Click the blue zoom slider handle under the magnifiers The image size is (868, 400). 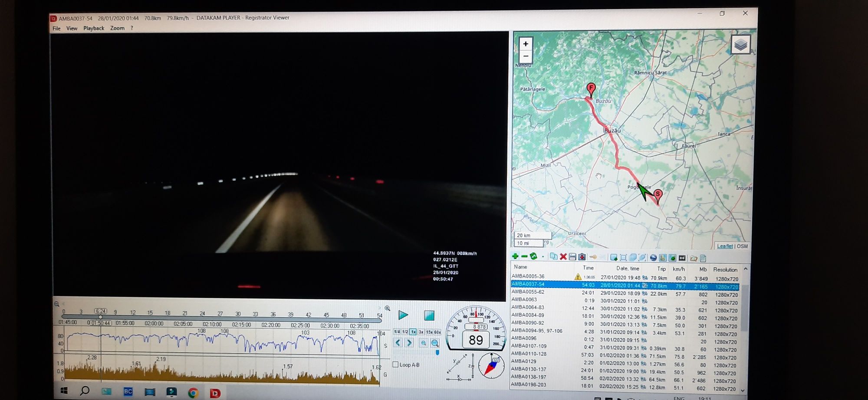pyautogui.click(x=437, y=353)
